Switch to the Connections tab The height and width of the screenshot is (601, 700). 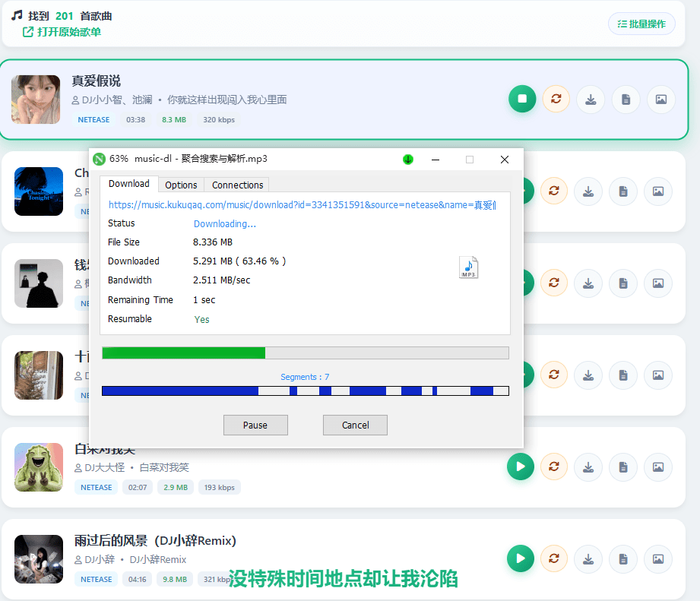(x=236, y=185)
